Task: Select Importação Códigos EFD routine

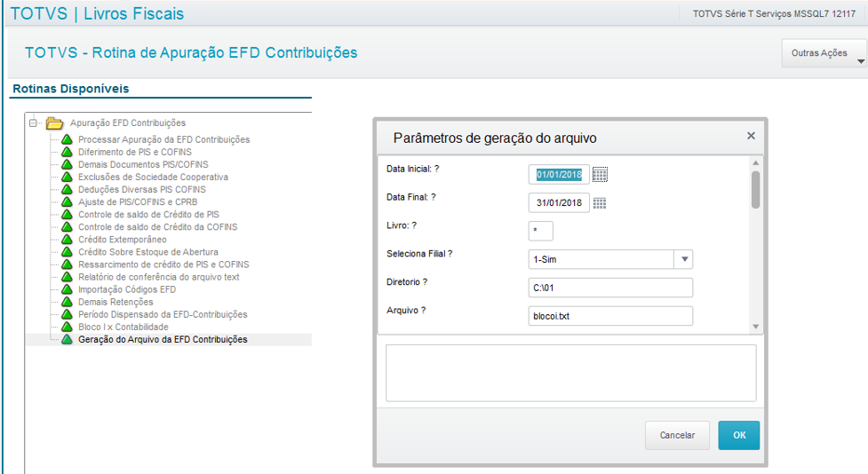Action: tap(127, 289)
